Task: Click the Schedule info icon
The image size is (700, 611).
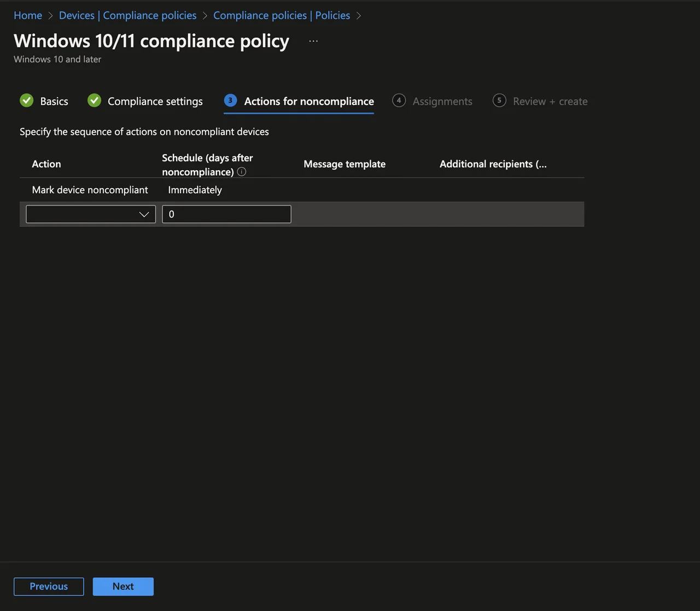Action: point(242,172)
